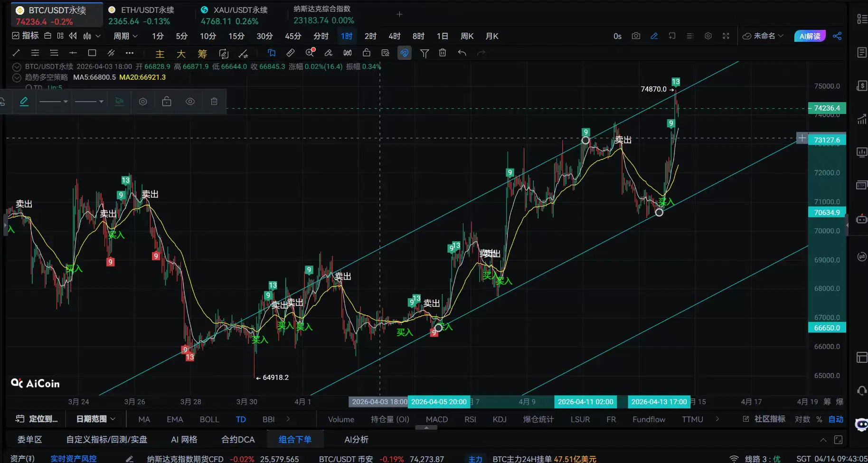Click the share icon
The width and height of the screenshot is (868, 463).
tap(837, 36)
